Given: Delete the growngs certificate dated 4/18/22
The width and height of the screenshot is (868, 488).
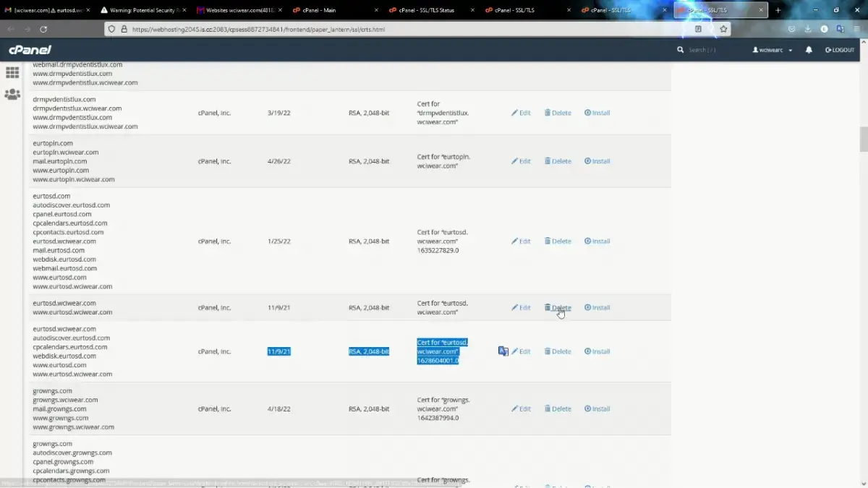Looking at the screenshot, I should pos(558,409).
